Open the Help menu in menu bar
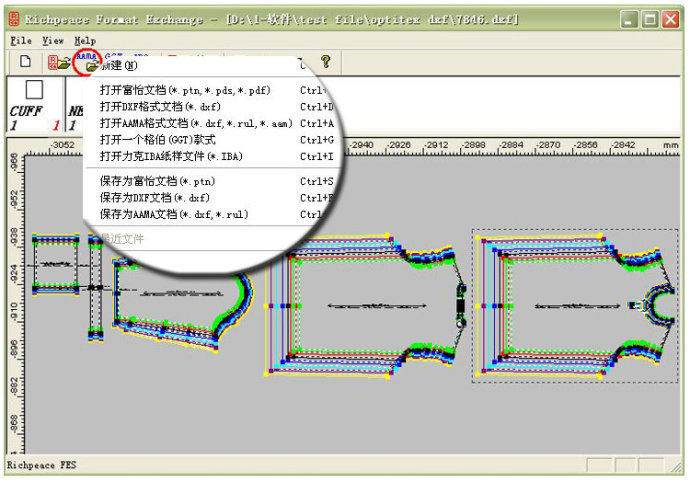Viewport: 690px width, 482px height. 86,41
